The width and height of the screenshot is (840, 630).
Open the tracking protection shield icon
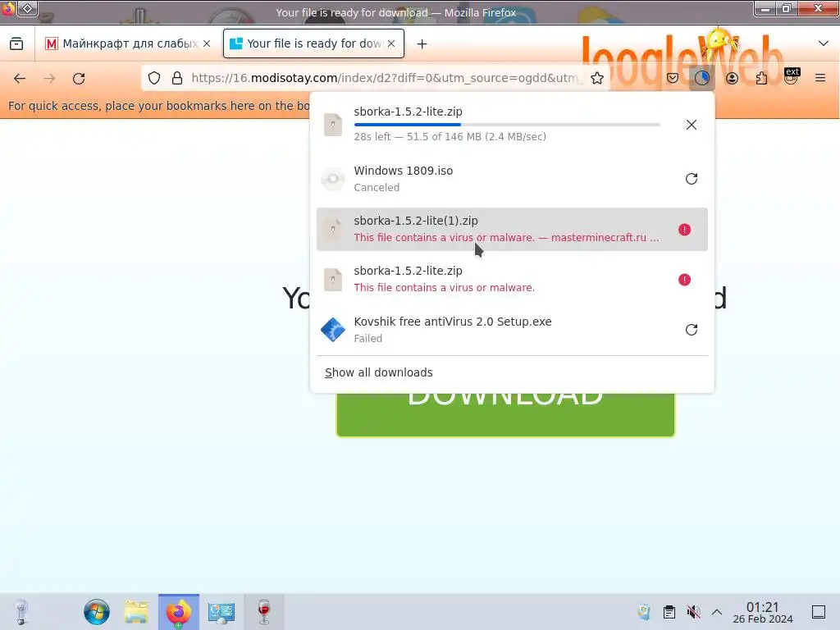154,78
